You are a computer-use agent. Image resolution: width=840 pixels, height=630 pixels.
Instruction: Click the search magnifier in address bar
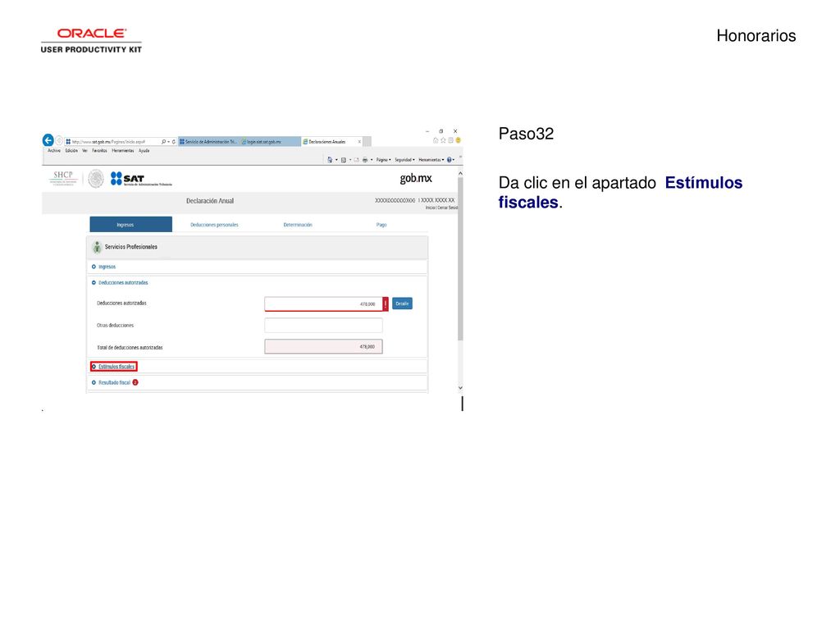(163, 142)
